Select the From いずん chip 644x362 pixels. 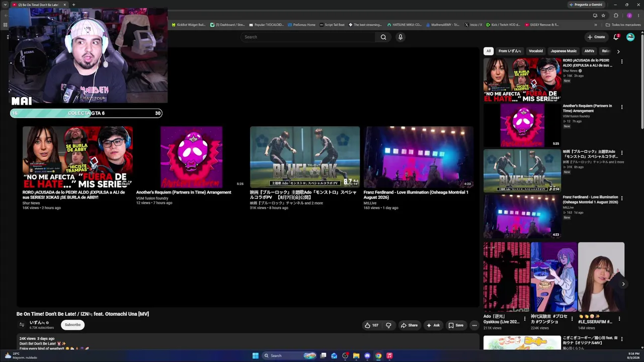coord(510,51)
